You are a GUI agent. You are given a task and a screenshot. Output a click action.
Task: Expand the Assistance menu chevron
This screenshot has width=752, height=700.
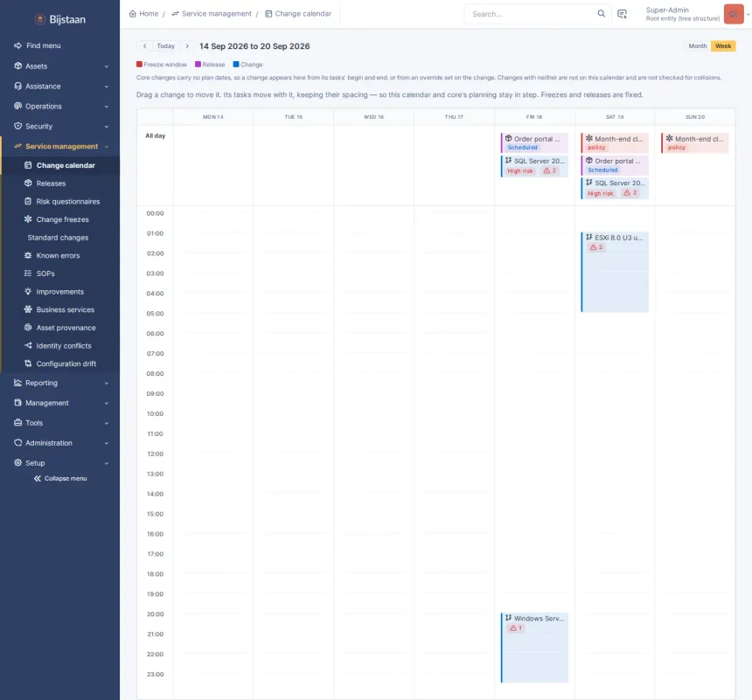click(x=107, y=87)
